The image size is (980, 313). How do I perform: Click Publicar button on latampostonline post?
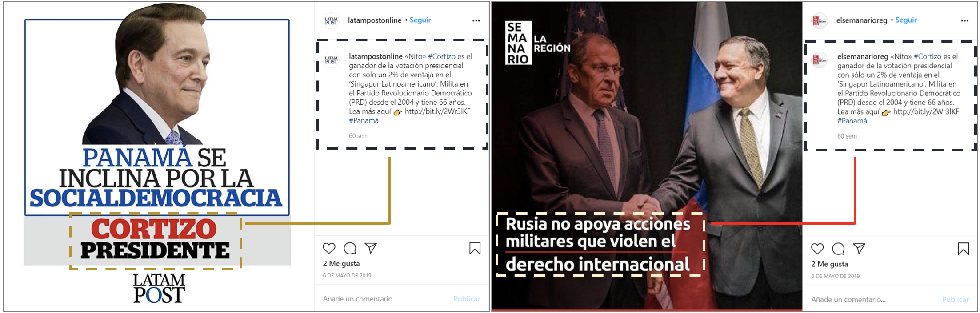pos(467,299)
